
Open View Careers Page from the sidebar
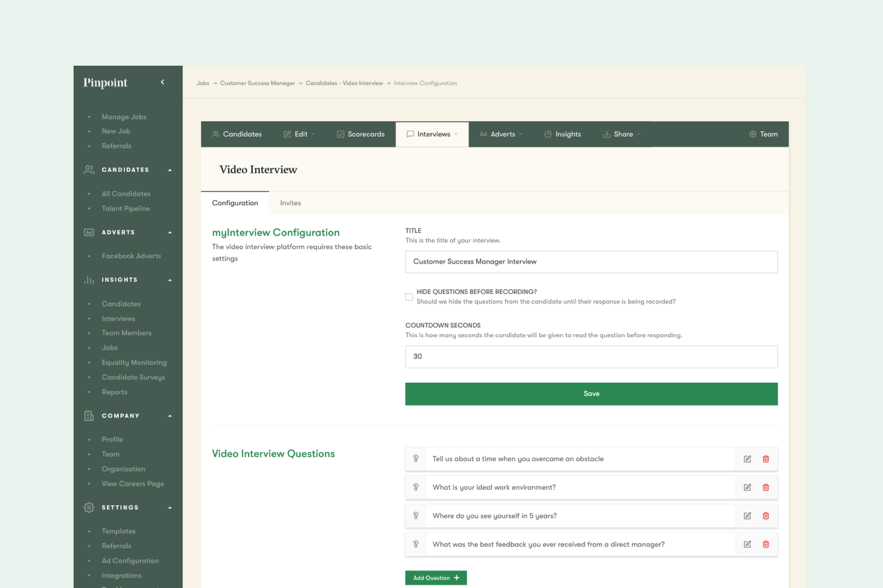click(x=132, y=483)
